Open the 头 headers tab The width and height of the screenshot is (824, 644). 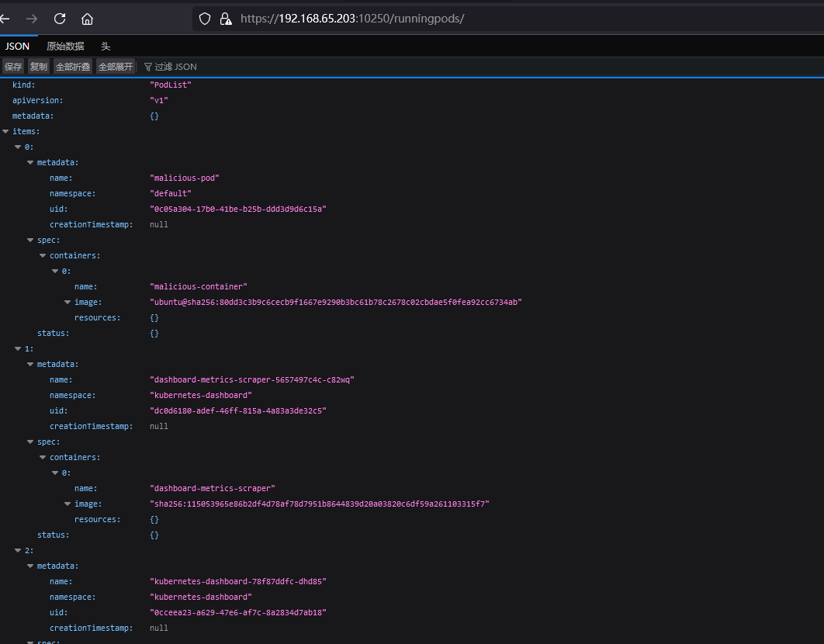tap(106, 47)
